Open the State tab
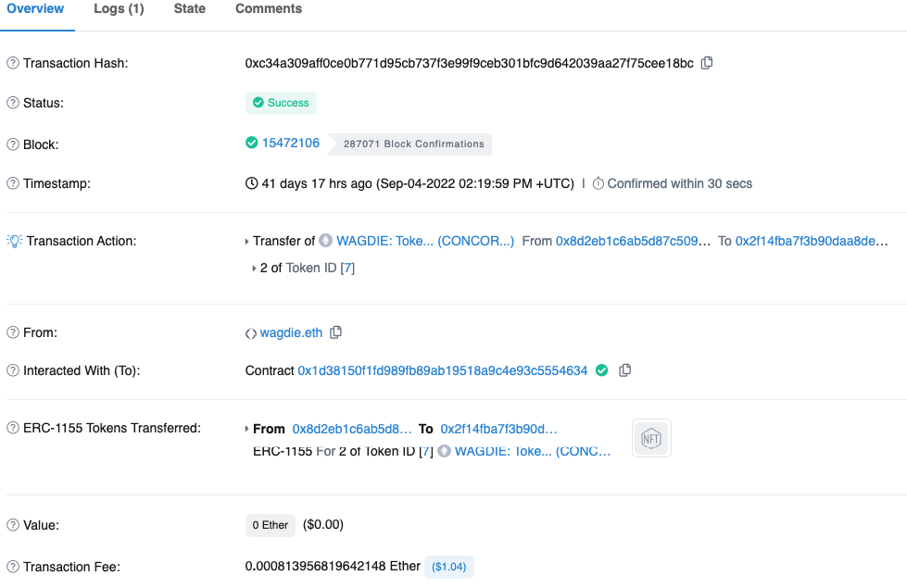Screen dimensions: 907x588 [190, 9]
